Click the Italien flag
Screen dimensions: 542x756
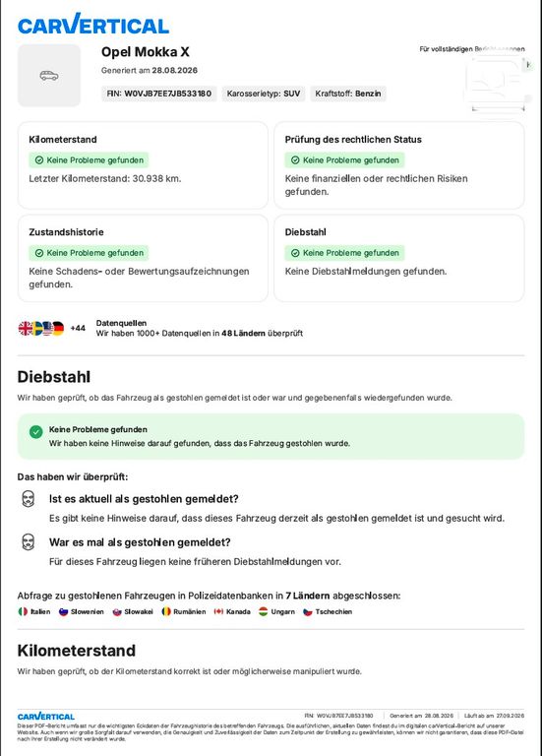click(23, 611)
